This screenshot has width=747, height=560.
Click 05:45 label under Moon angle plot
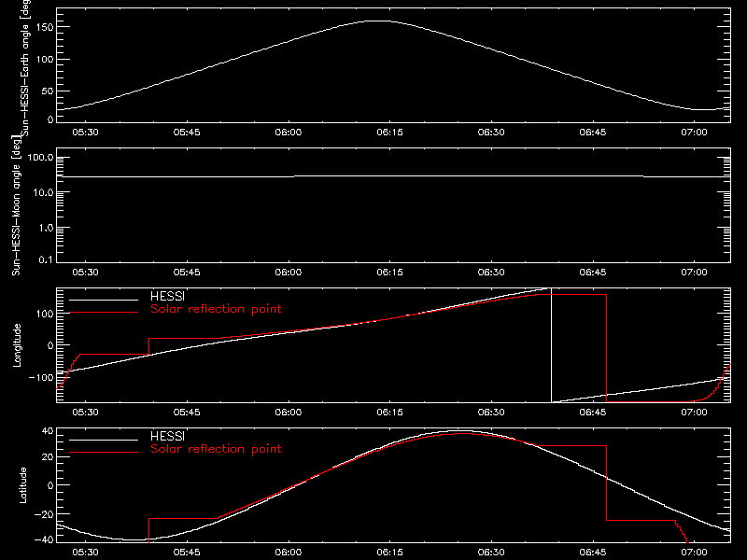tap(187, 273)
